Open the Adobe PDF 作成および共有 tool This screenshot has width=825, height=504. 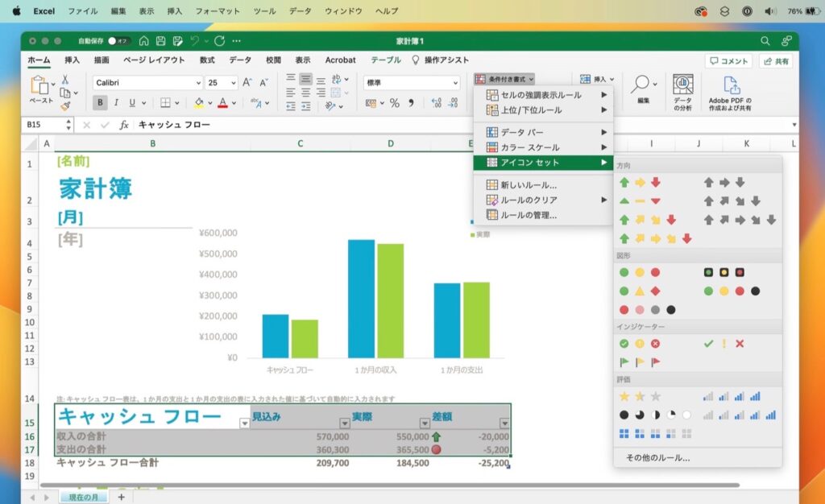[x=730, y=87]
